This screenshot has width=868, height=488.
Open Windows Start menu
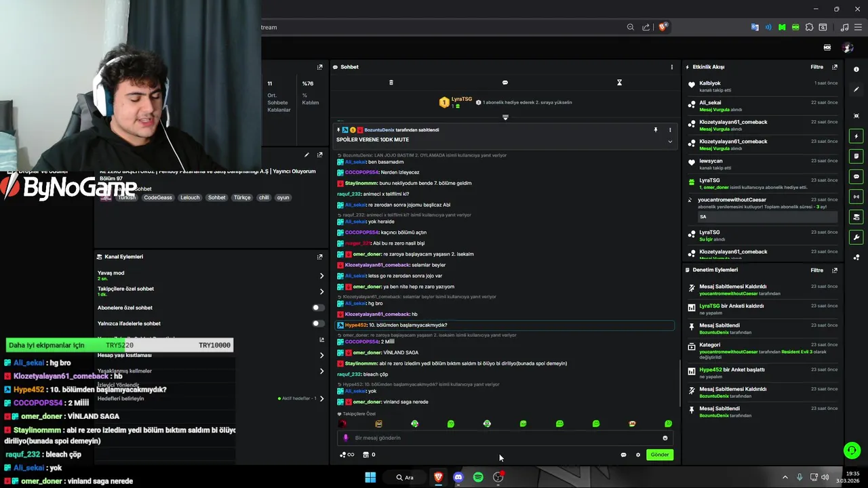click(x=370, y=477)
